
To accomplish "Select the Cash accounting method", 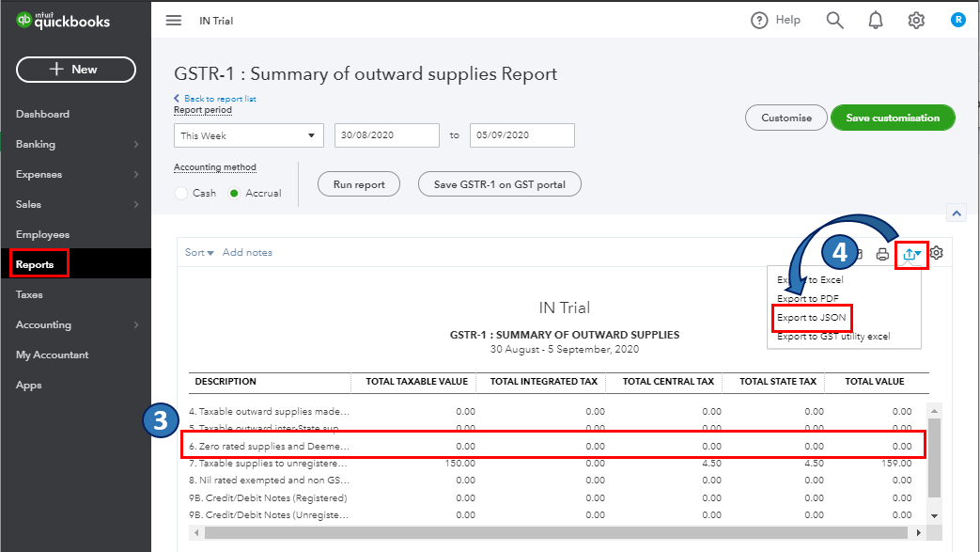I will click(182, 193).
